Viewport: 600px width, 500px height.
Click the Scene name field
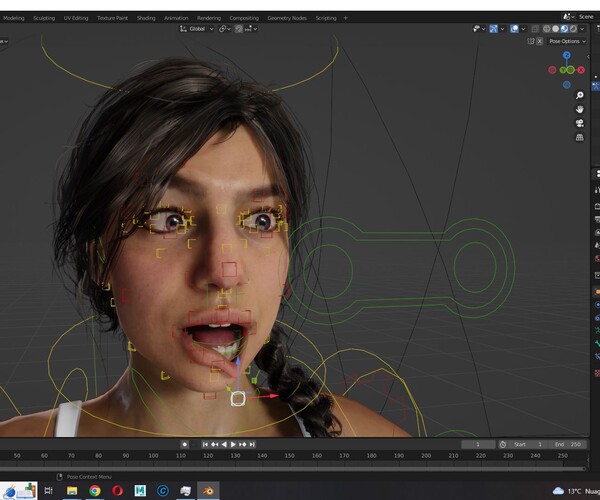click(x=587, y=17)
